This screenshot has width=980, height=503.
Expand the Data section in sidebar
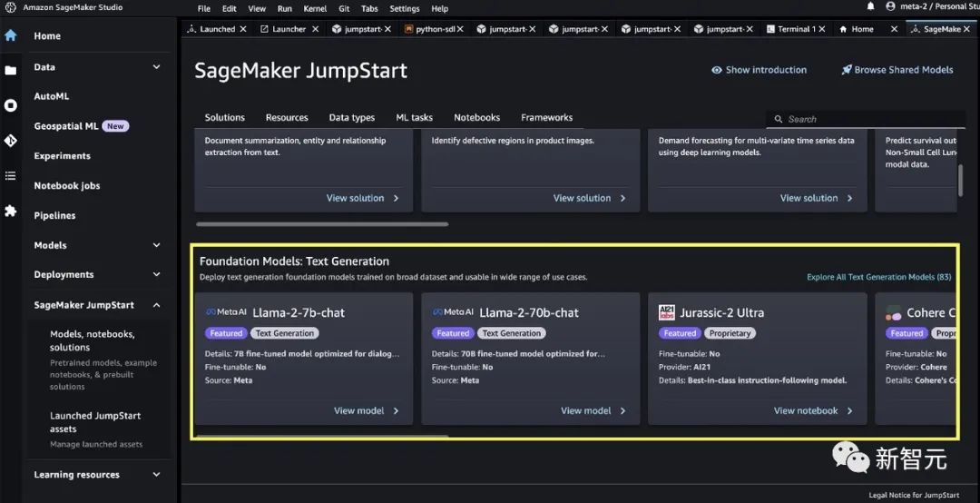(x=156, y=67)
